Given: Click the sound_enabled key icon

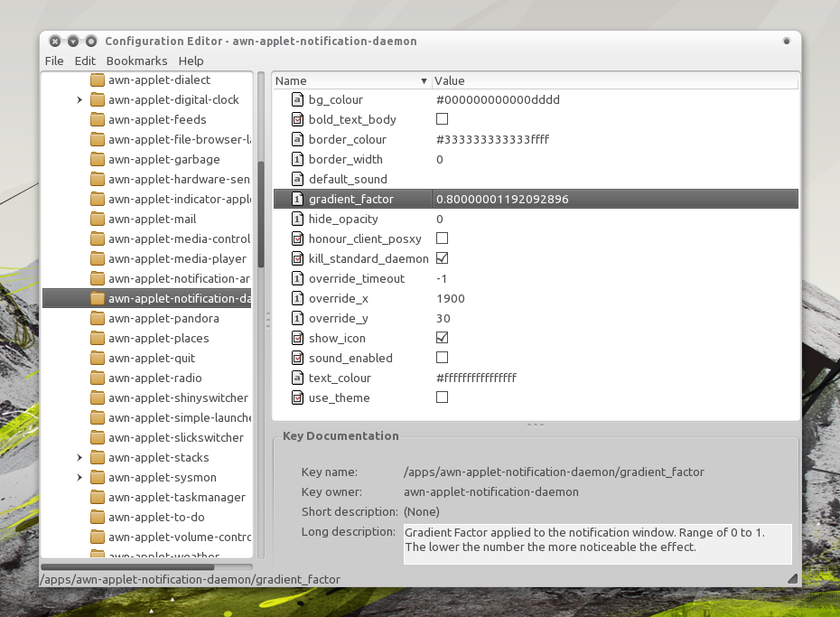Looking at the screenshot, I should 297,358.
